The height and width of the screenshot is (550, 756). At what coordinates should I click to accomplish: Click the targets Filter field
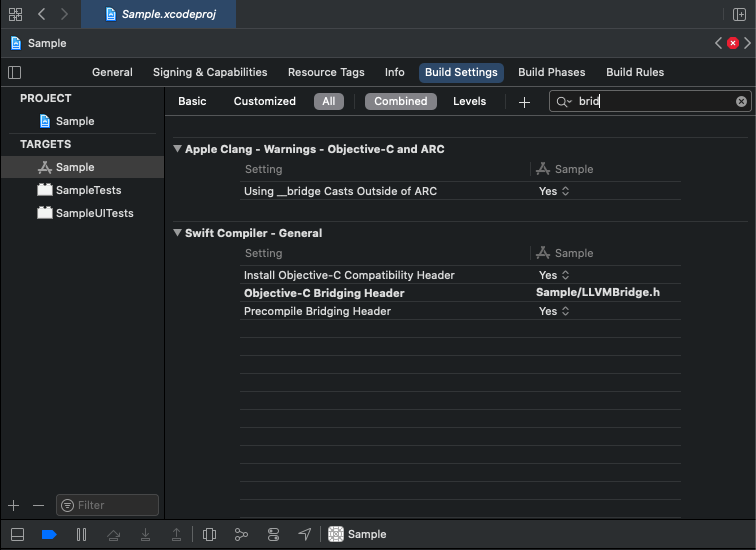(107, 505)
